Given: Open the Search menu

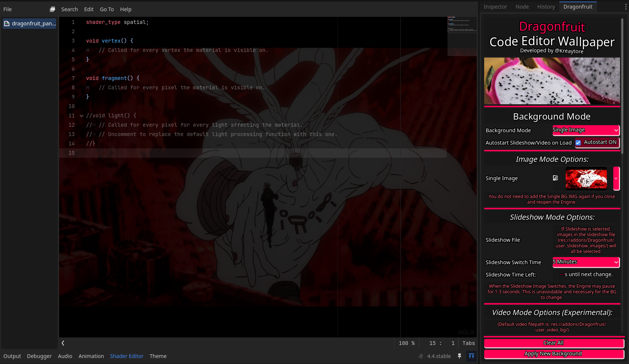Looking at the screenshot, I should coord(70,9).
